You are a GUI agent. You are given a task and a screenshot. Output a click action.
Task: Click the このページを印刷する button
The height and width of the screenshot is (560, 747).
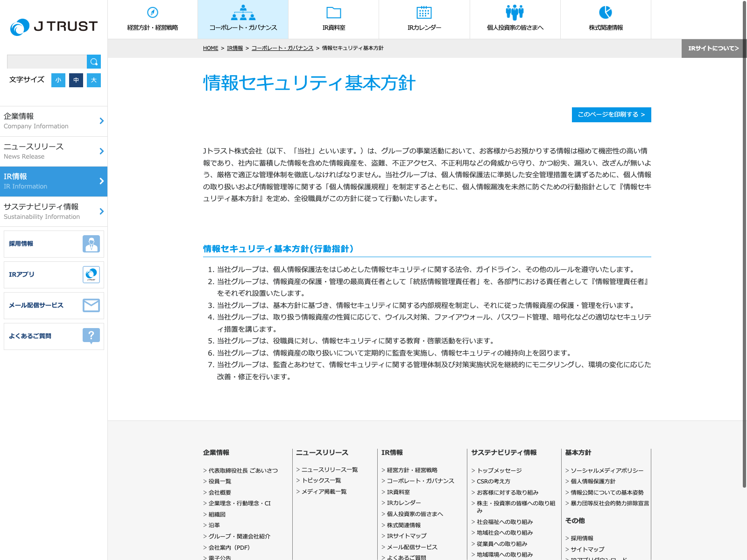(x=611, y=115)
